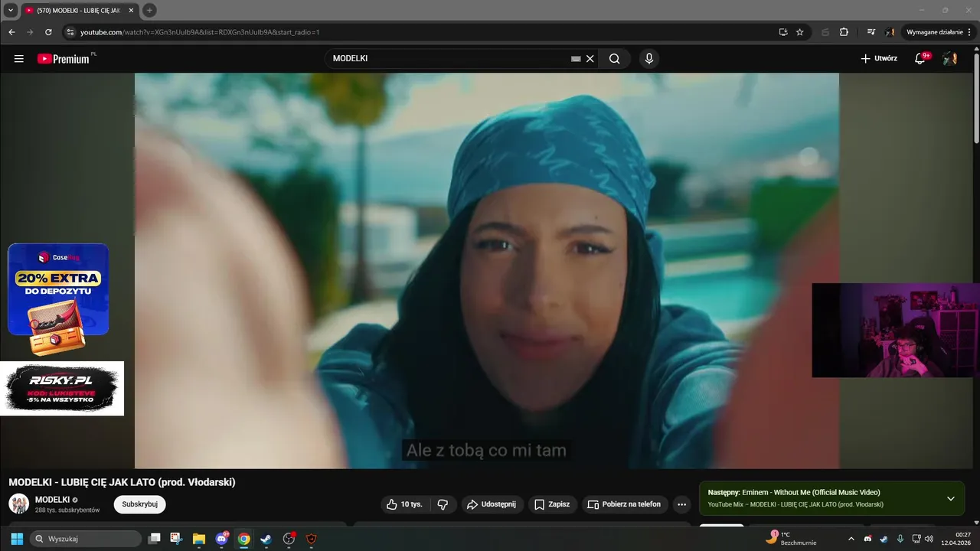Click the webcam overlay thumbnail
Viewport: 980px width, 551px height.
click(896, 330)
